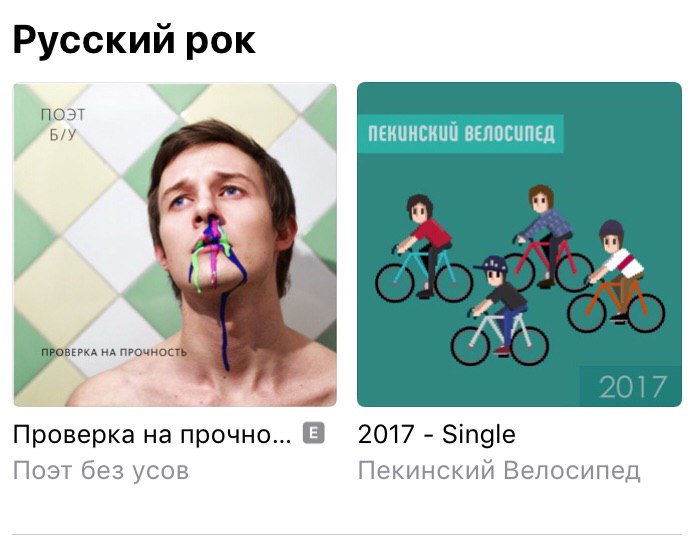The width and height of the screenshot is (697, 542).
Task: Click the explicit E badge
Action: pyautogui.click(x=314, y=433)
